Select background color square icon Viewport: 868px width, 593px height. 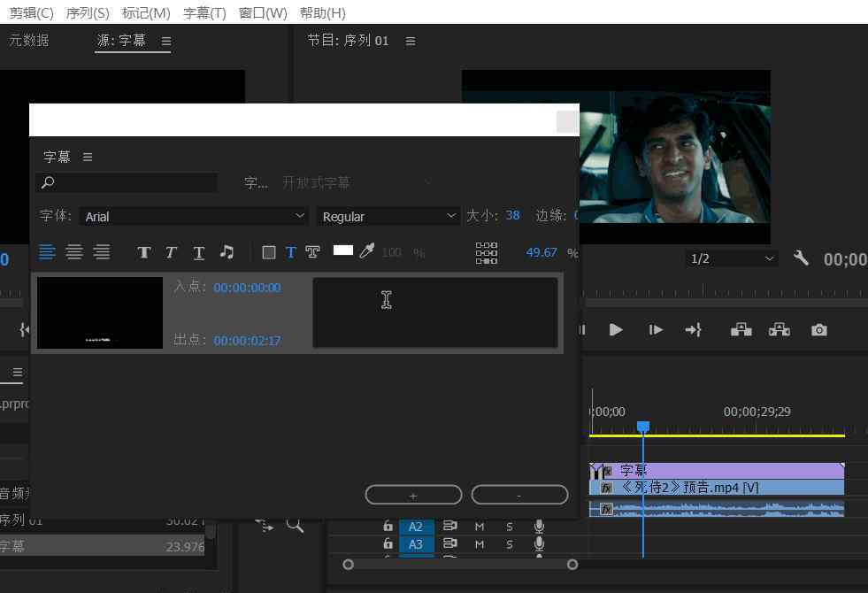pyautogui.click(x=269, y=253)
